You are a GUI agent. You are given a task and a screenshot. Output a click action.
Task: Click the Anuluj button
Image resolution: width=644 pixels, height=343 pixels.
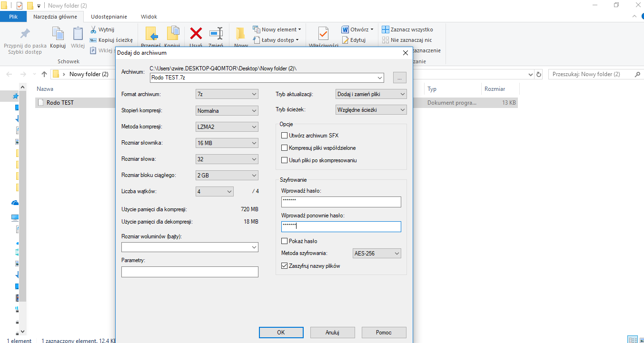(x=332, y=332)
